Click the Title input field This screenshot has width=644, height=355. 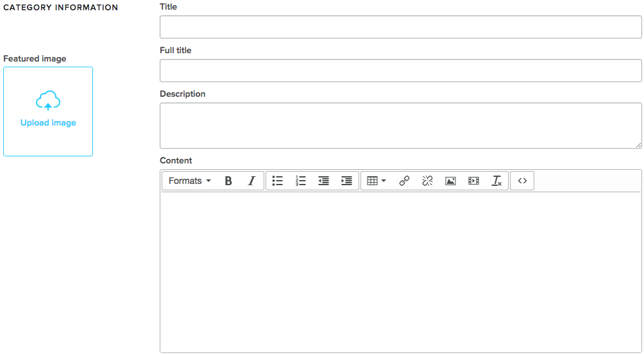point(400,27)
